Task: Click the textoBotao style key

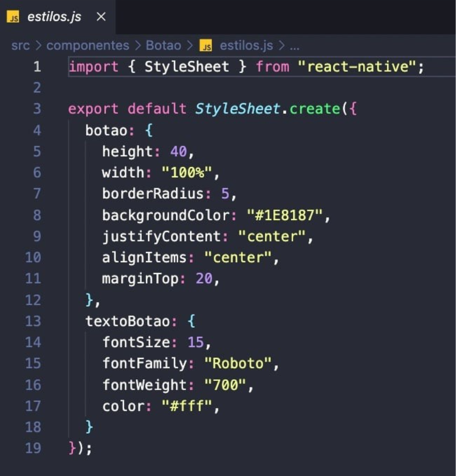Action: click(127, 321)
